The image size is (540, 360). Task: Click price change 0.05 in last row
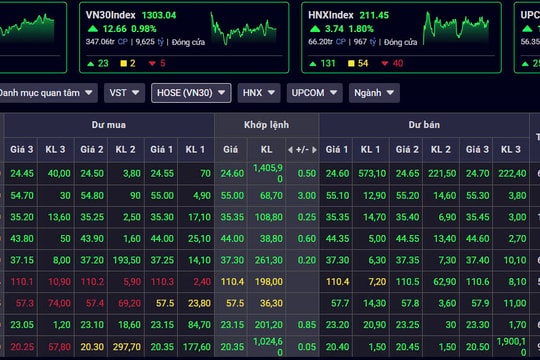[x=307, y=347]
